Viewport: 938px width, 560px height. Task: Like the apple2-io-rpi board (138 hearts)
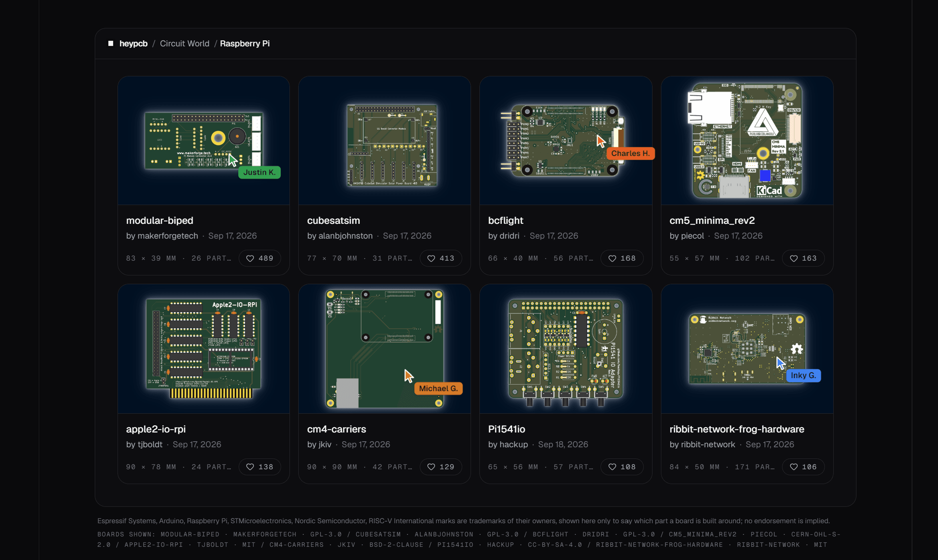pos(260,467)
